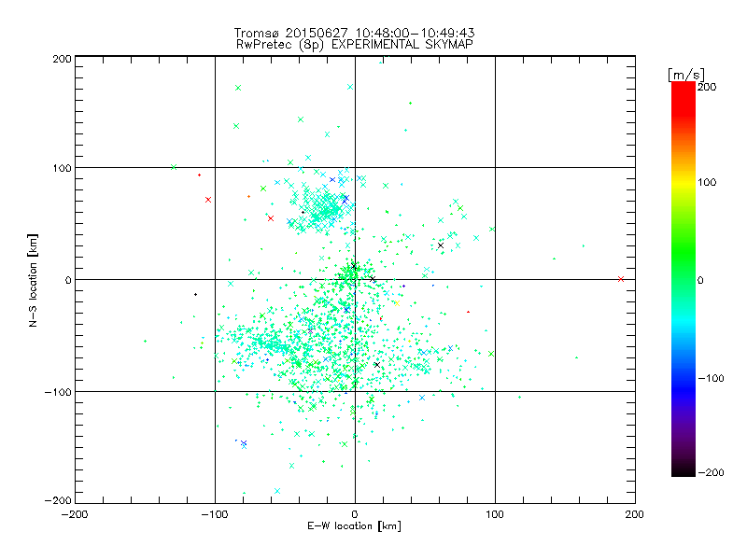Select the lone yellow X marker southeast of center
Screen dimensions: 747x560
(397, 303)
